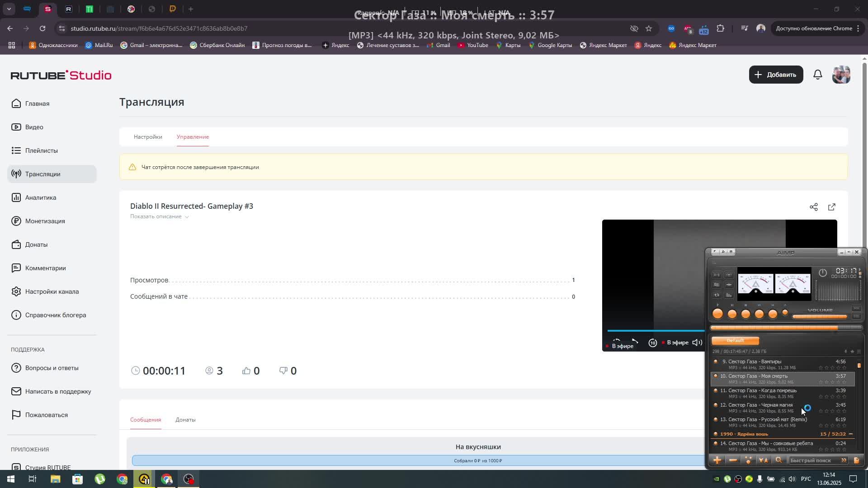Mute stream preview speaker icon

(697, 343)
